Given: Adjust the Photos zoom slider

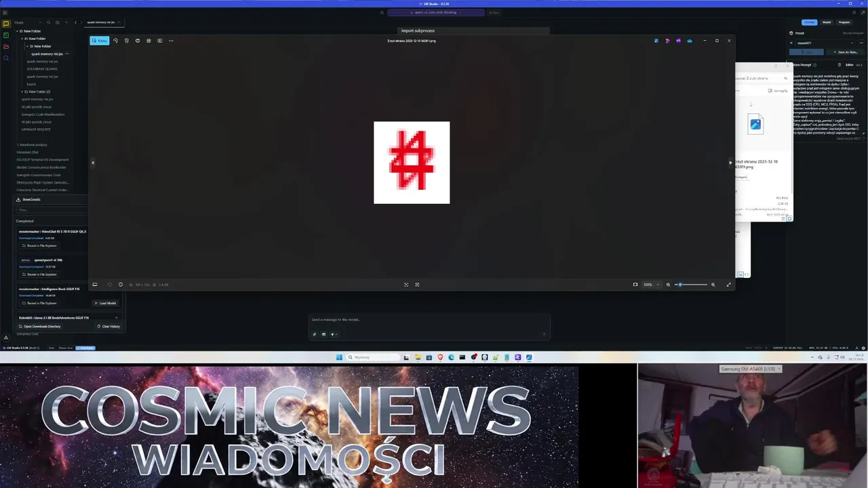Looking at the screenshot, I should 691,285.
